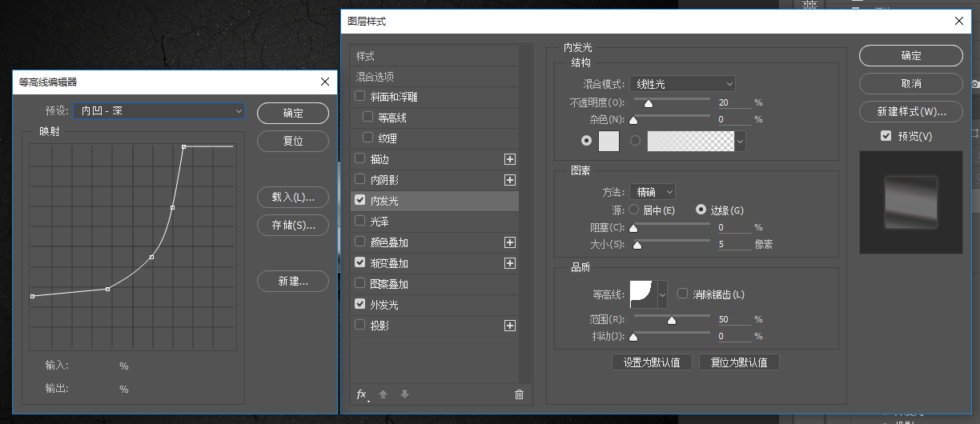The image size is (980, 424).
Task: Click the 大小 pixel value input field
Action: 734,244
